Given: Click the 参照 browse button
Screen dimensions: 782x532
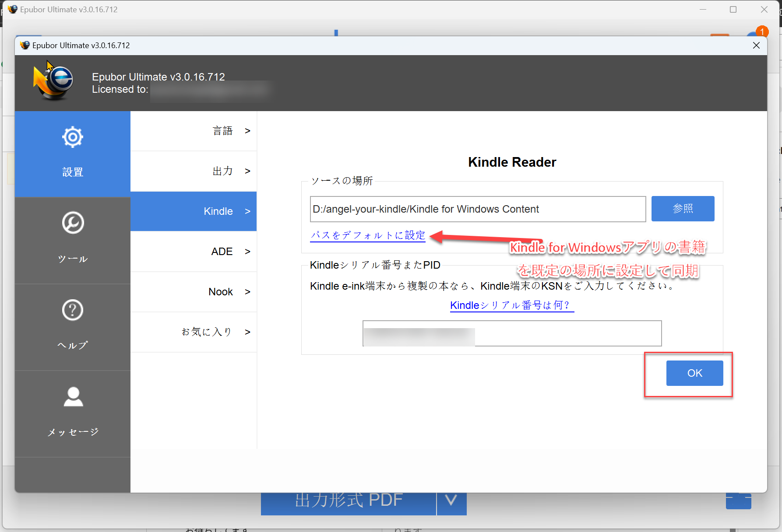Looking at the screenshot, I should 683,209.
